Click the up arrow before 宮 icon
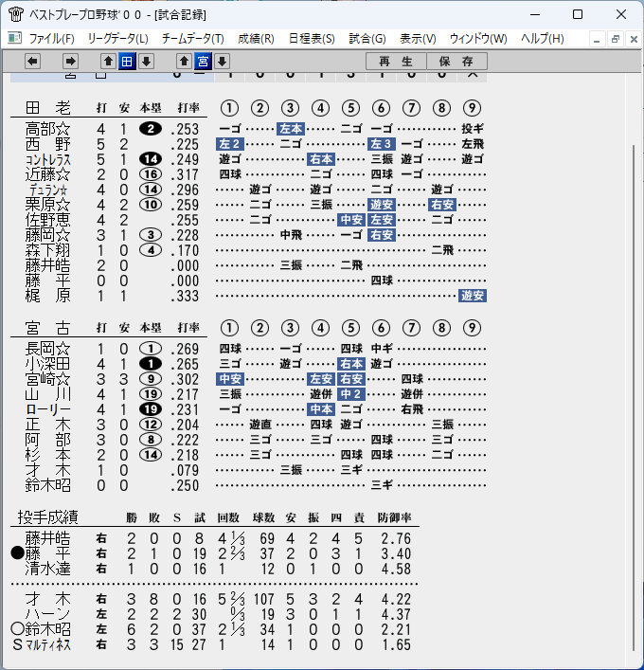The image size is (644, 670). 184,62
